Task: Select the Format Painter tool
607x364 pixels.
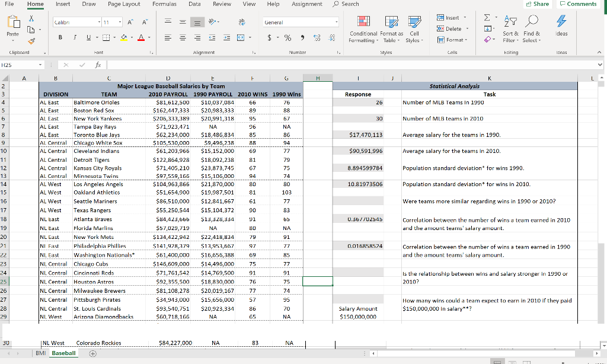Action: click(31, 40)
